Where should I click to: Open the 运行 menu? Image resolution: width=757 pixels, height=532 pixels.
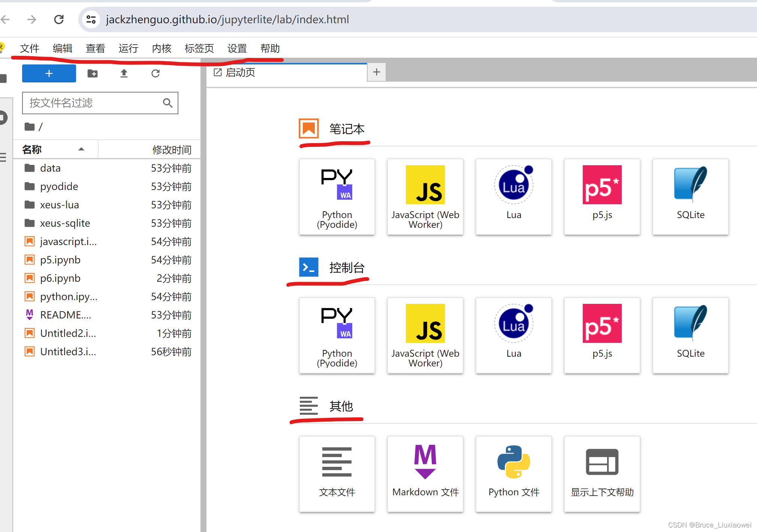(x=128, y=48)
